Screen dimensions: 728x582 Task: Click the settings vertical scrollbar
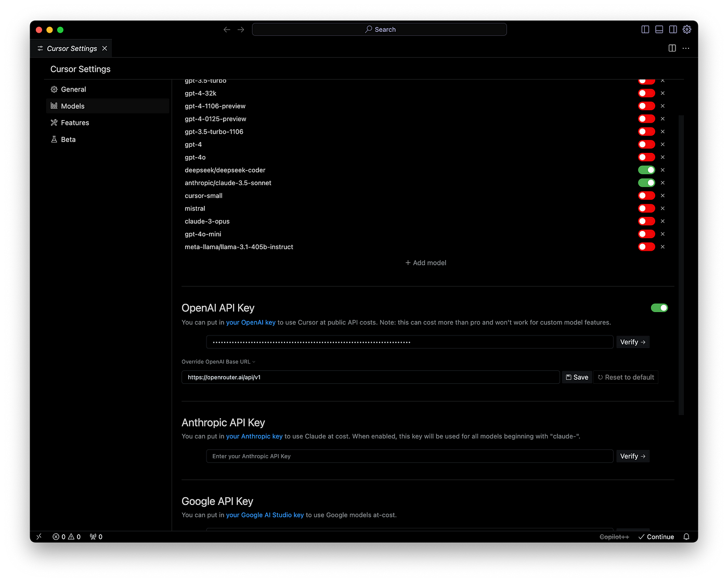tap(681, 264)
